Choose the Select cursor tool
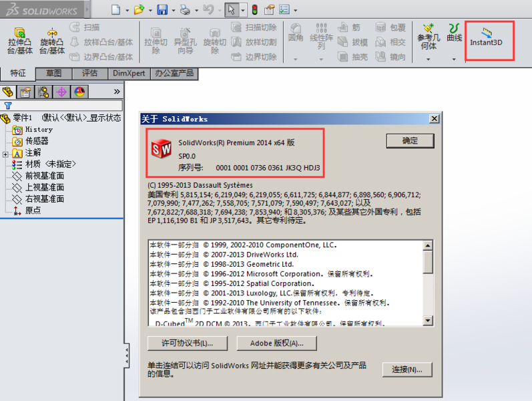The image size is (532, 401). pos(232,9)
